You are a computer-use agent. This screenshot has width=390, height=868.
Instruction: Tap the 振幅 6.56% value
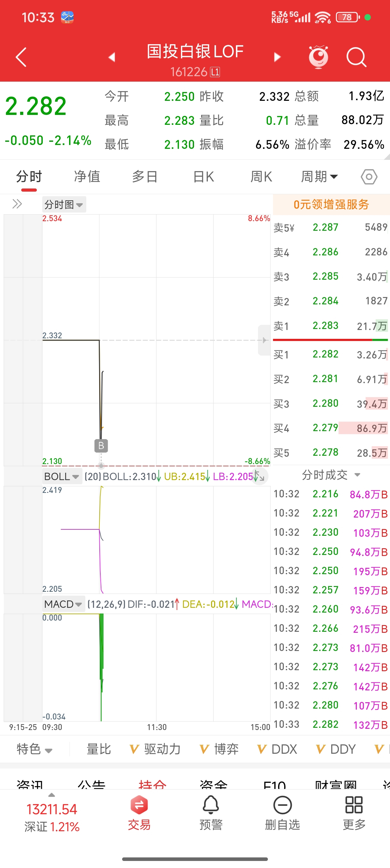point(272,145)
